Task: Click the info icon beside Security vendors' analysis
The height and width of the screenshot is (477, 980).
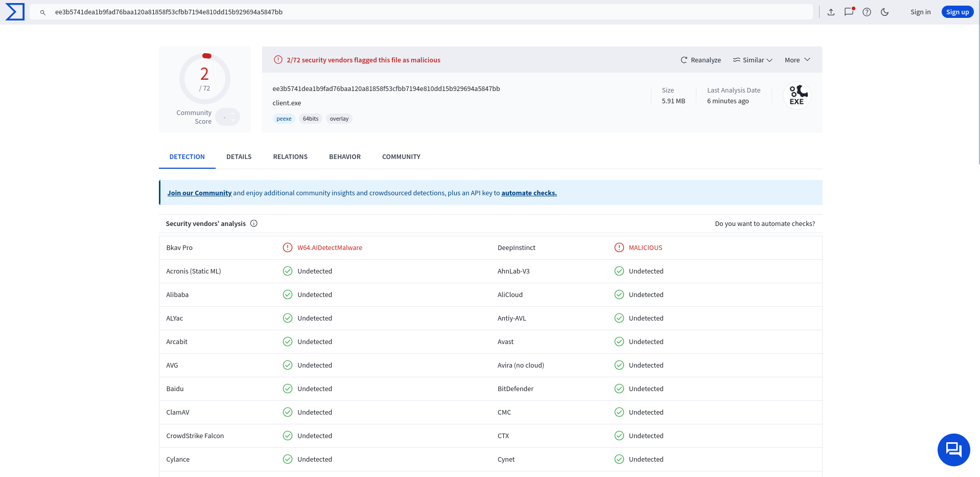Action: click(254, 223)
